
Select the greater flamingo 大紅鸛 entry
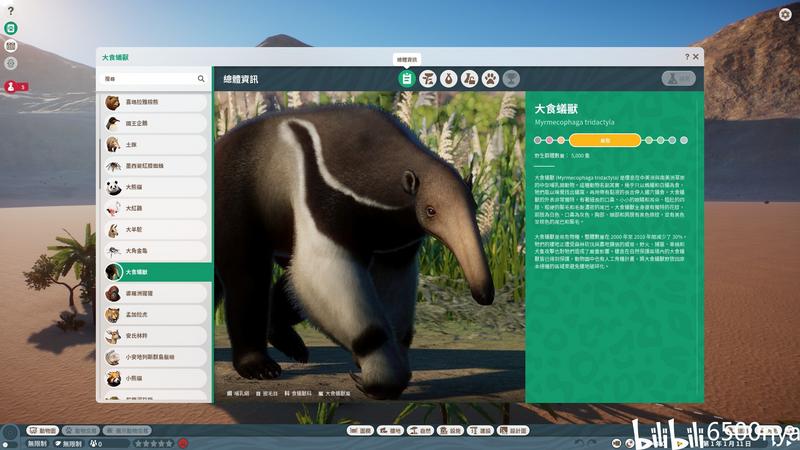pyautogui.click(x=156, y=208)
